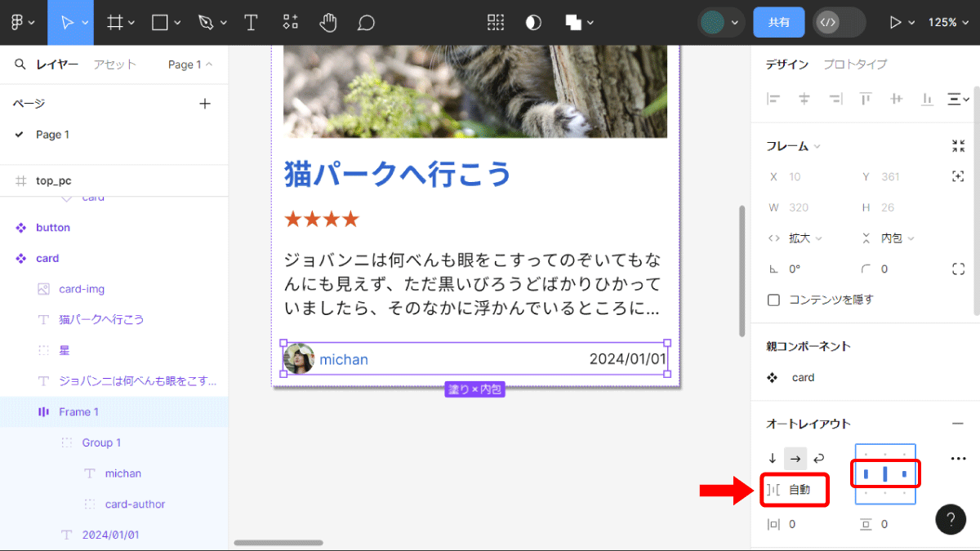Remove auto layout with minus icon
This screenshot has height=551, width=980.
pyautogui.click(x=958, y=424)
